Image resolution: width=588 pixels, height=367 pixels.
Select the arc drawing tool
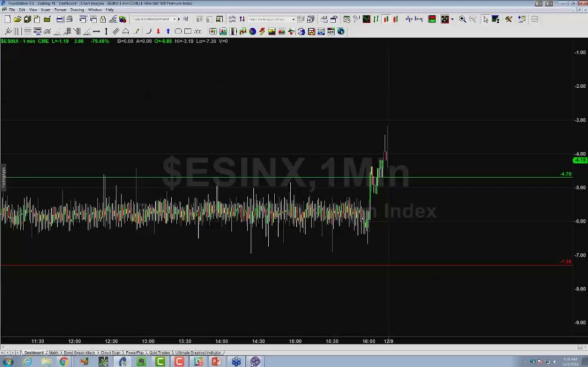[x=149, y=32]
